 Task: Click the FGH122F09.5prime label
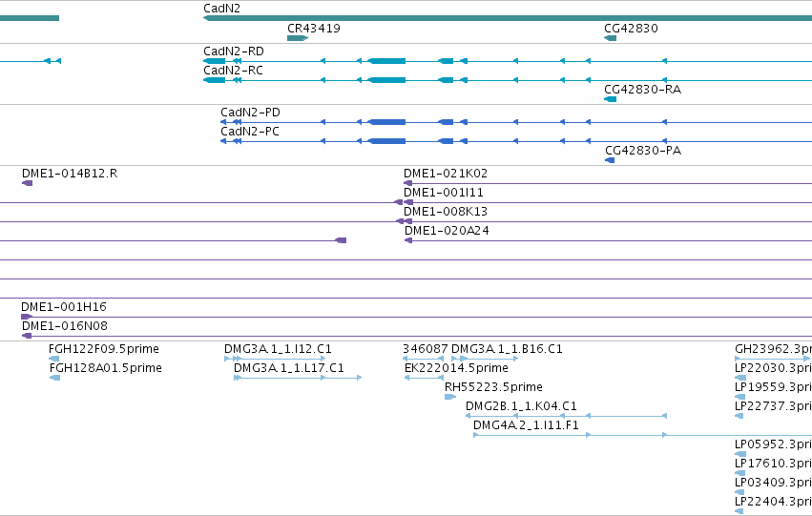pyautogui.click(x=104, y=349)
